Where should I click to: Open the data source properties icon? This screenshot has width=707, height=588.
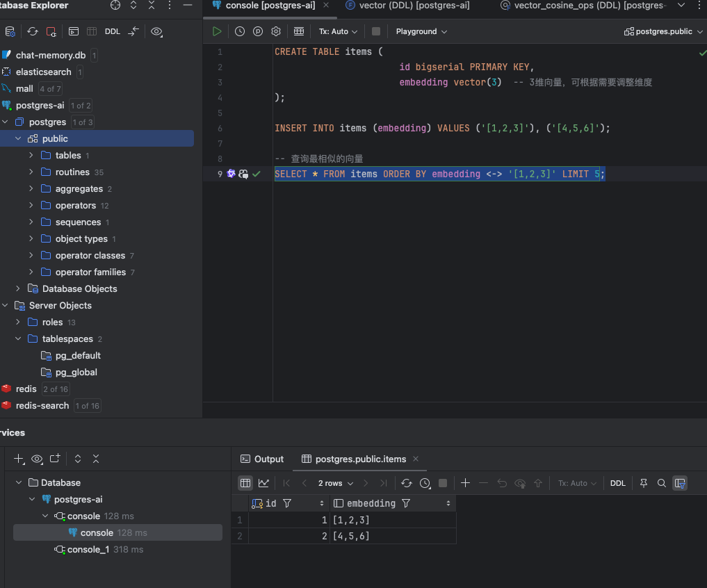[10, 31]
